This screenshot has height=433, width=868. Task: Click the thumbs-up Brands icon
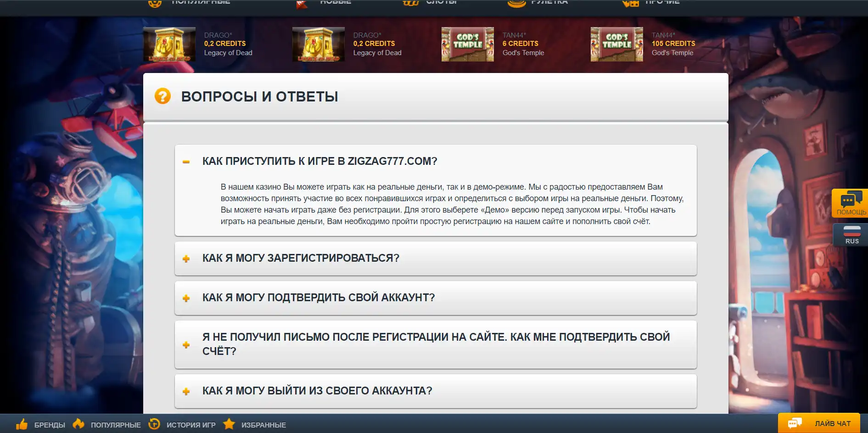pyautogui.click(x=22, y=424)
